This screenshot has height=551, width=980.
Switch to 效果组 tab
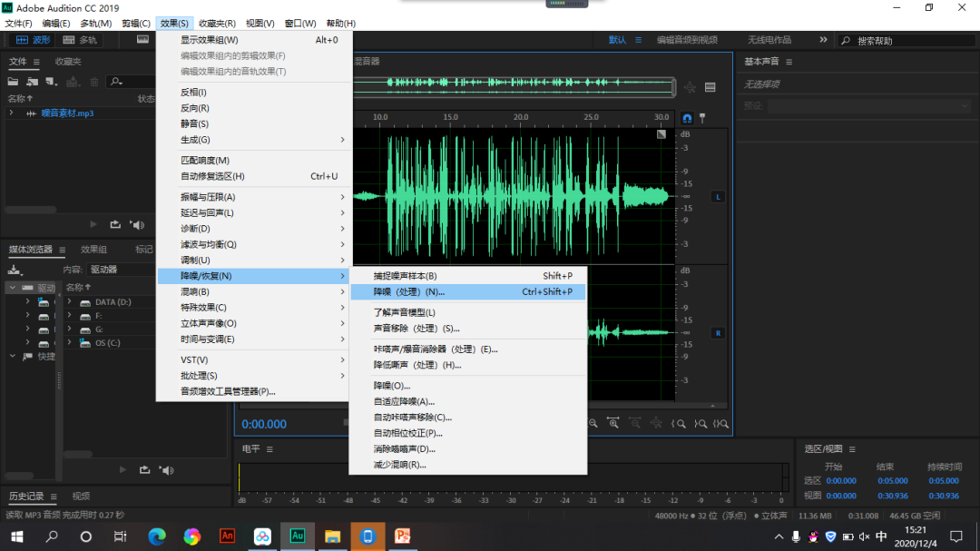click(93, 250)
